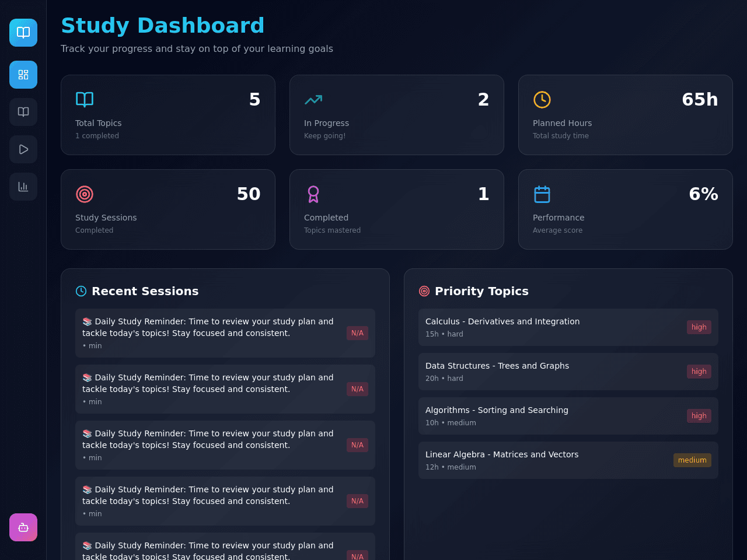Image resolution: width=747 pixels, height=560 pixels.
Task: Click the Recent Sessions heading
Action: click(x=145, y=291)
